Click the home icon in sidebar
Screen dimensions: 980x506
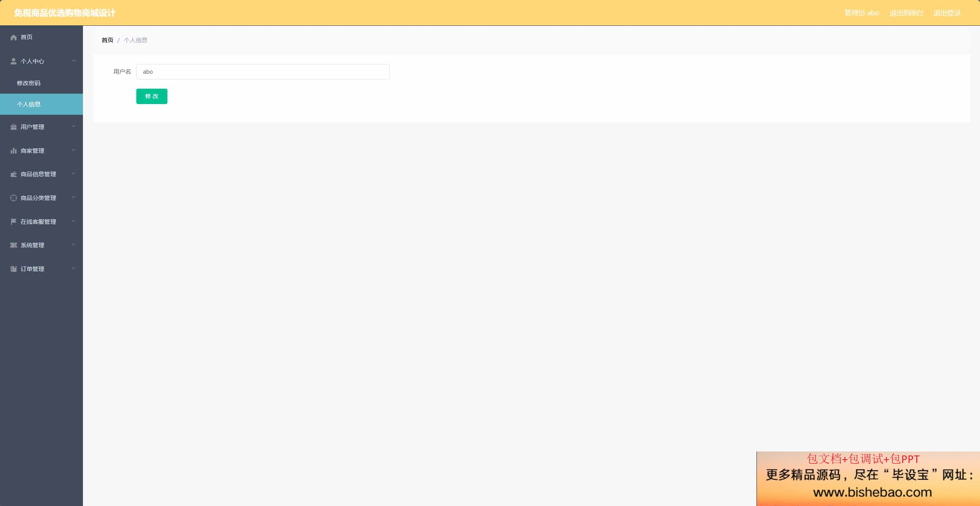[13, 37]
